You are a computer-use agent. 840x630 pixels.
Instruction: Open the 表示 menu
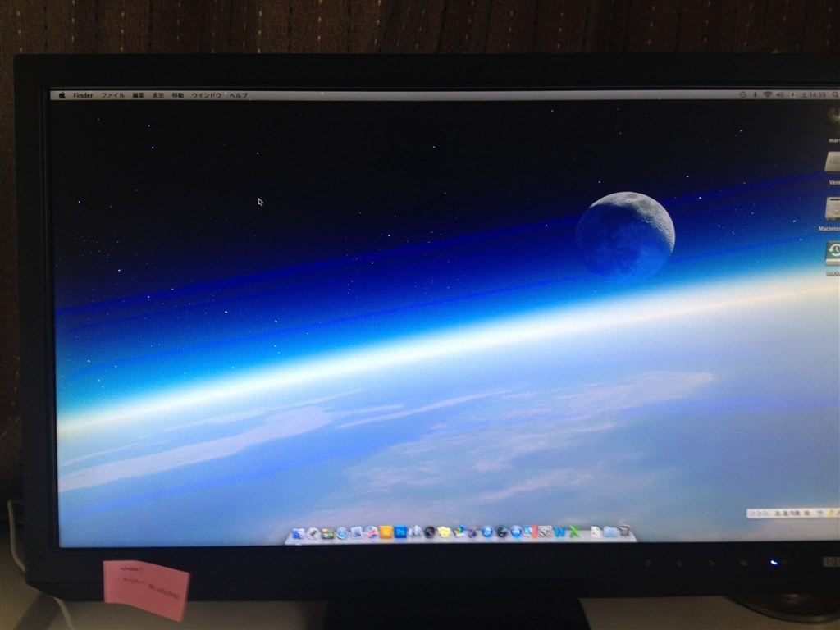pos(158,95)
